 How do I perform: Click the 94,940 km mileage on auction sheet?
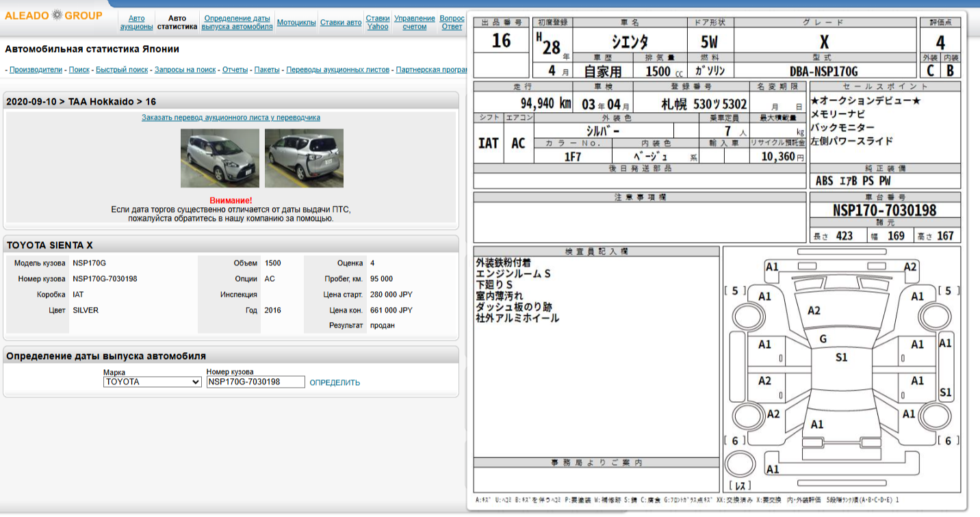(546, 104)
